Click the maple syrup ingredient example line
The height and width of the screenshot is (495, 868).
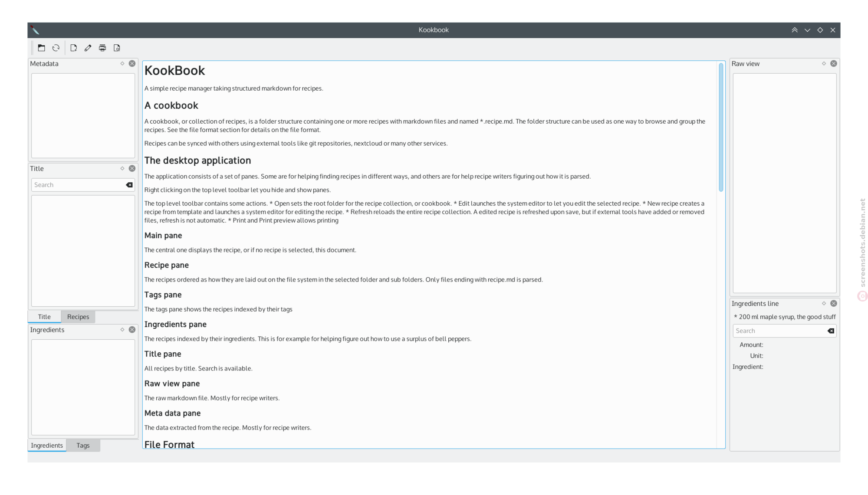785,317
